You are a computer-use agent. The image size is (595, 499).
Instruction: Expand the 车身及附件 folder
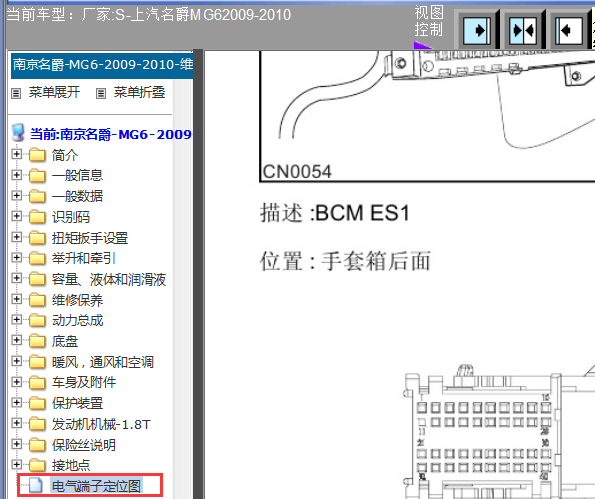[x=16, y=381]
